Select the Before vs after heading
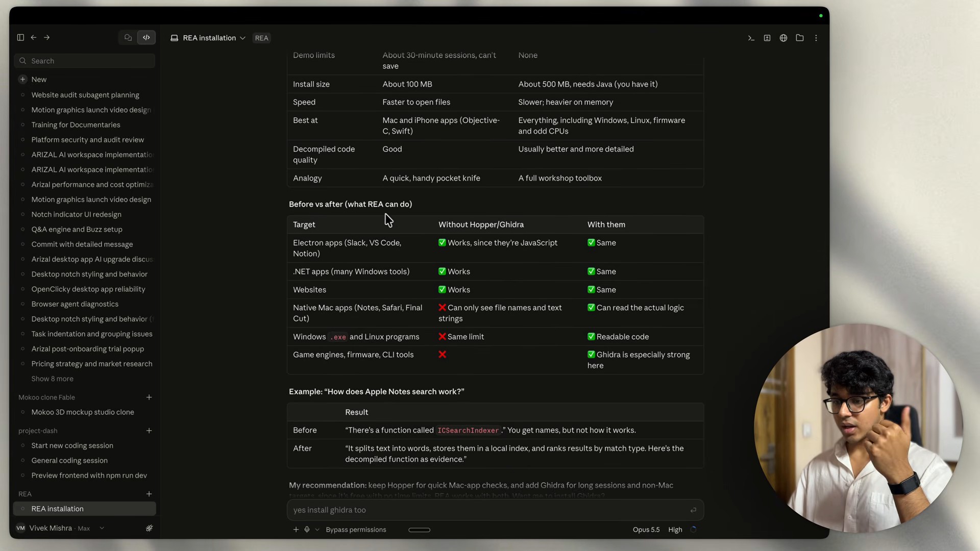Viewport: 980px width, 551px height. (x=351, y=204)
